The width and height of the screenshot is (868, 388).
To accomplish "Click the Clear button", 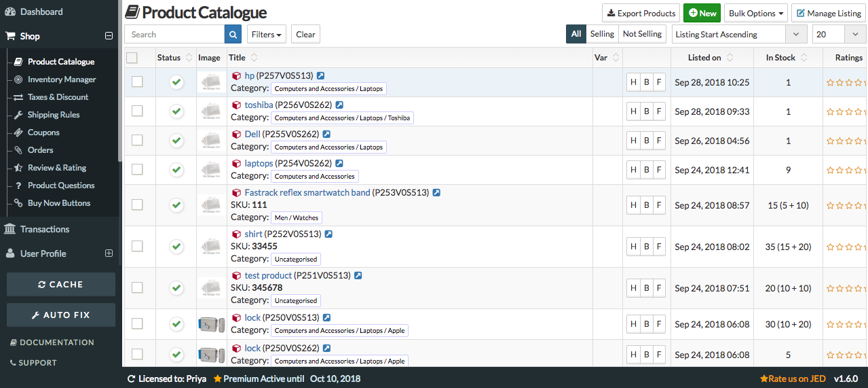I will [305, 34].
